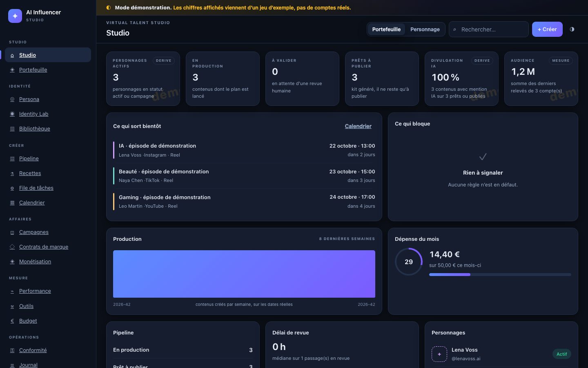This screenshot has width=588, height=368.
Task: Click Lena Voss avatar icon in Personnages
Action: pyautogui.click(x=439, y=354)
